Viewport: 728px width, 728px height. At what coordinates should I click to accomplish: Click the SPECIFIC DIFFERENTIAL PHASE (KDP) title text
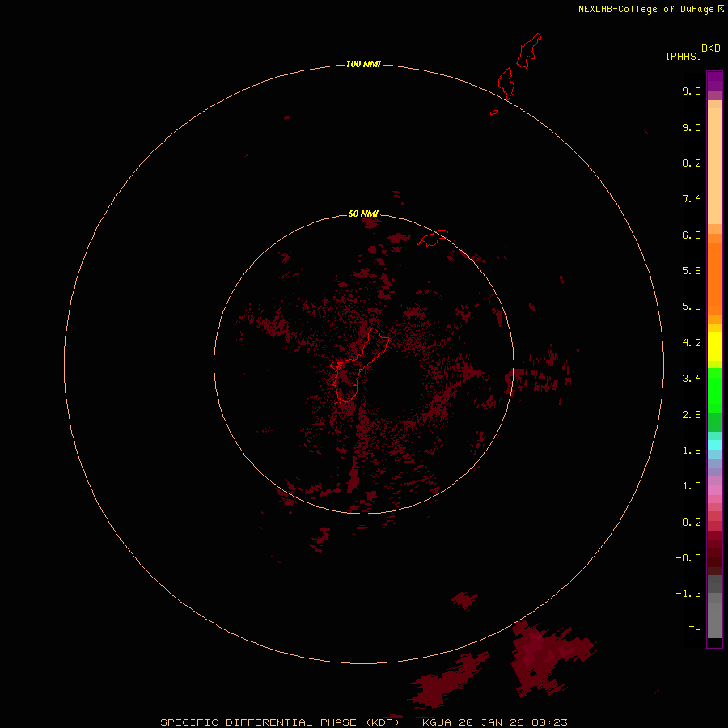280,722
